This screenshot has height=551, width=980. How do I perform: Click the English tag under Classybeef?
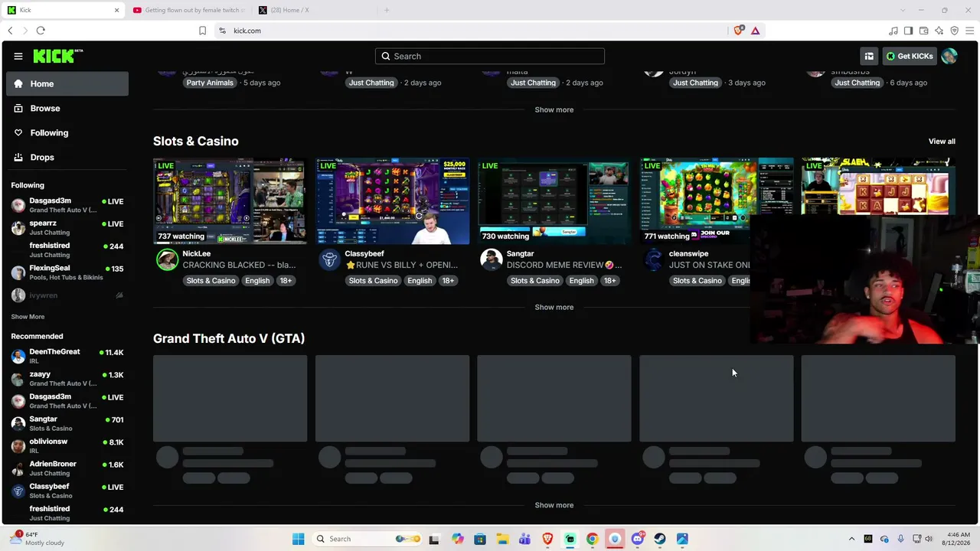(x=420, y=281)
